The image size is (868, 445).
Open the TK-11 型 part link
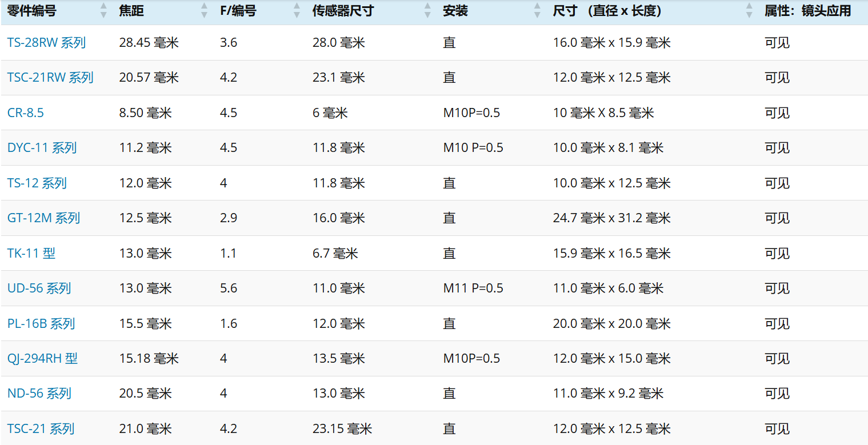[31, 253]
